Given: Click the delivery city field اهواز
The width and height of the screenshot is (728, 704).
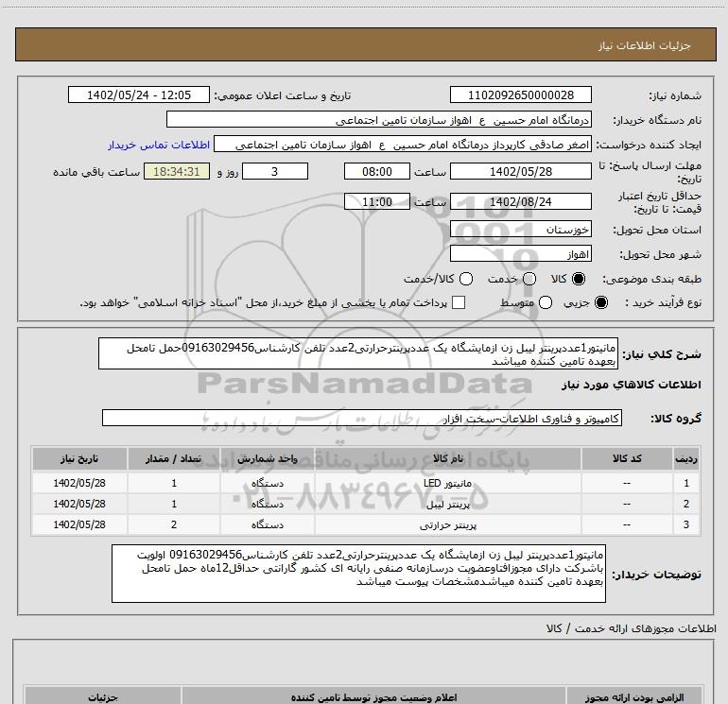Looking at the screenshot, I should (x=520, y=254).
